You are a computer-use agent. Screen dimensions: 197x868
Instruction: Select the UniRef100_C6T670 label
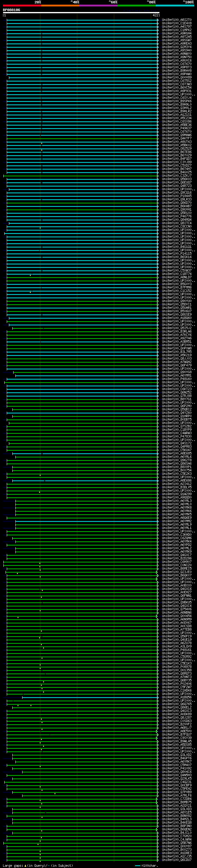pos(177,64)
